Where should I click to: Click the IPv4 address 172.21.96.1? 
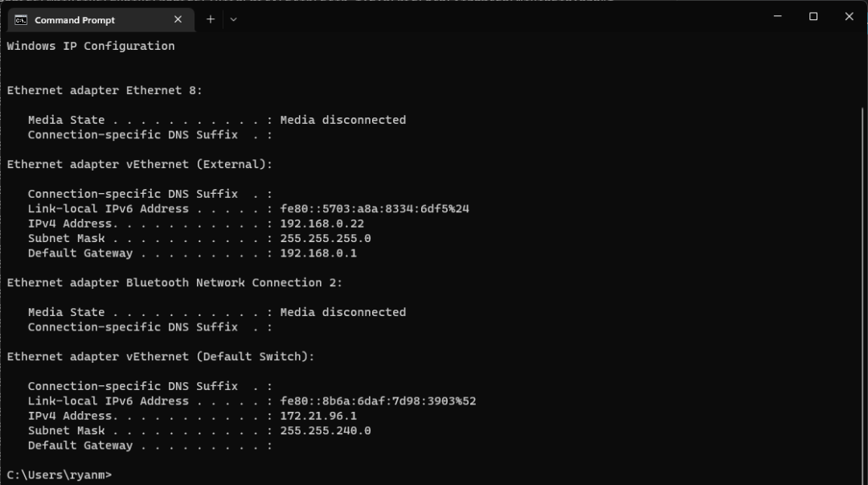(318, 416)
